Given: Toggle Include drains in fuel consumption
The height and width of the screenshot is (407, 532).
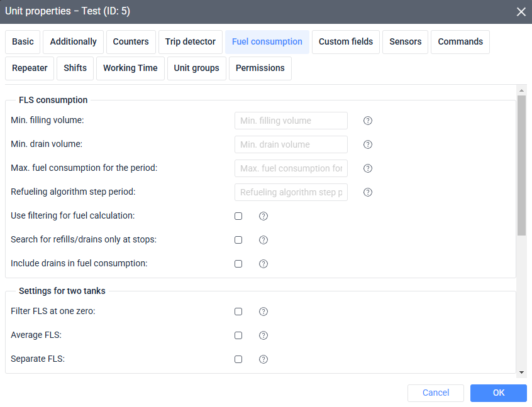Looking at the screenshot, I should coord(238,264).
